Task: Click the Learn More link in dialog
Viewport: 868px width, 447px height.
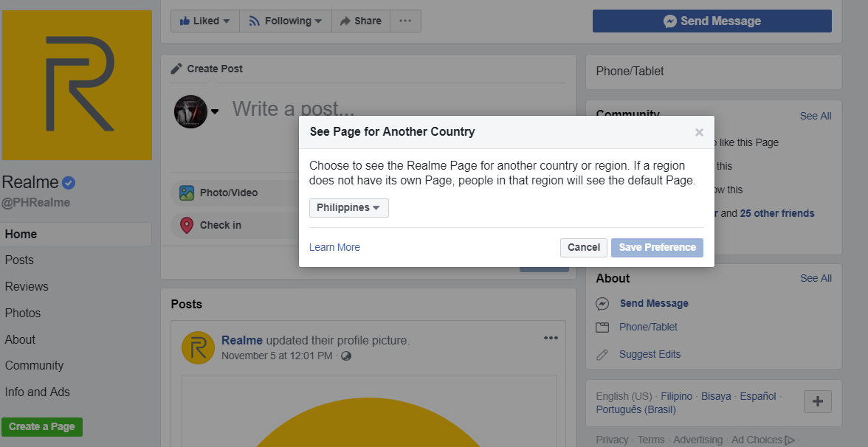Action: [334, 247]
